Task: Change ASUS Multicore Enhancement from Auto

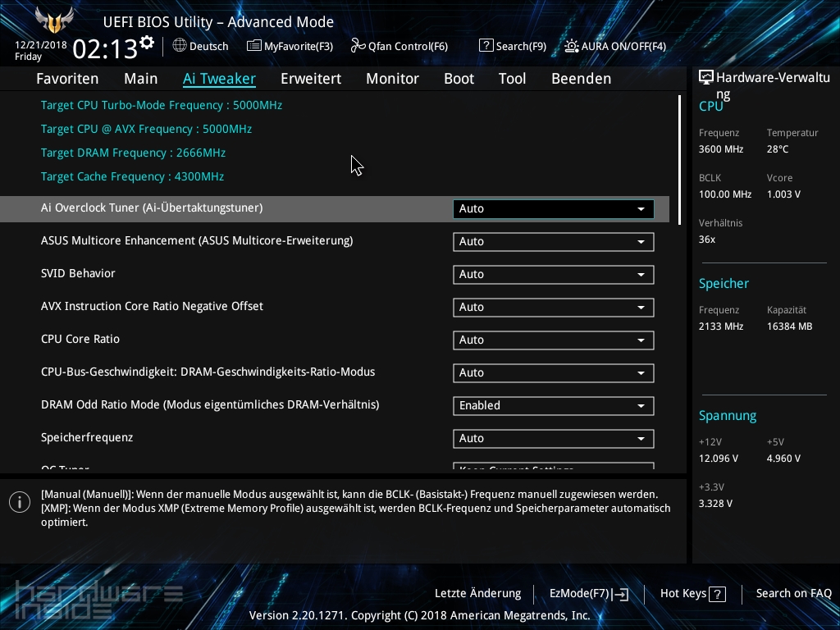Action: [x=553, y=241]
